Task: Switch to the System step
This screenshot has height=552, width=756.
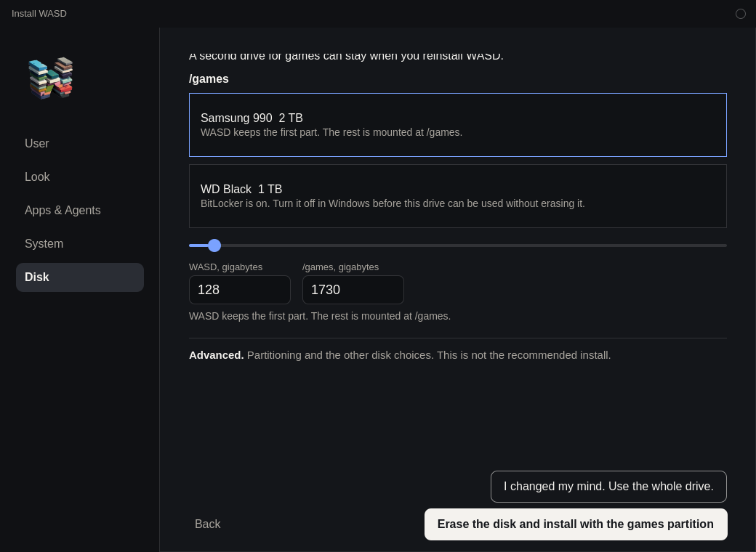Action: tap(79, 244)
